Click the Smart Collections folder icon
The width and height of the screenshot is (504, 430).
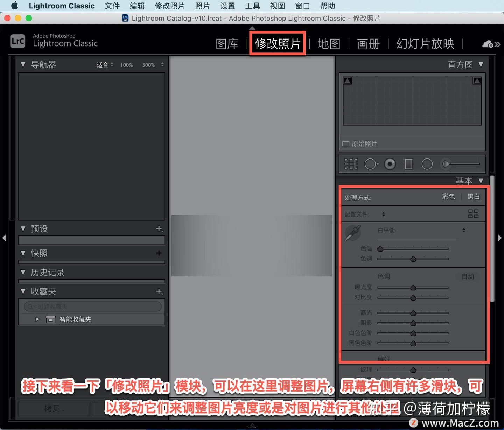click(51, 319)
